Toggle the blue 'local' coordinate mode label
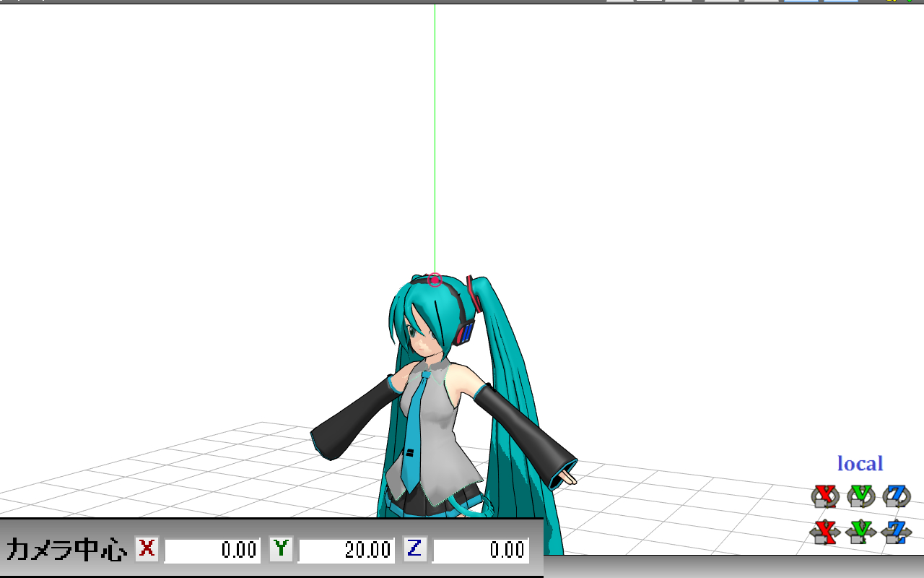 (x=860, y=464)
